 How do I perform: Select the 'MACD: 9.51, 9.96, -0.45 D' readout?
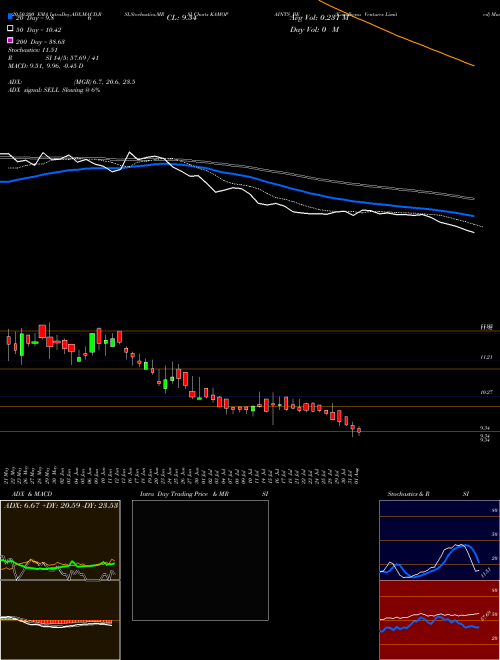pos(45,66)
